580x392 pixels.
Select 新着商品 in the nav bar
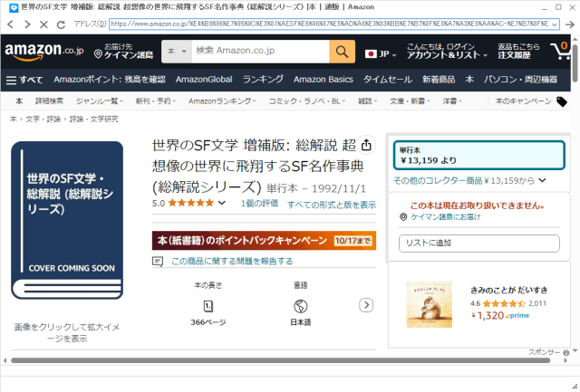click(x=439, y=80)
